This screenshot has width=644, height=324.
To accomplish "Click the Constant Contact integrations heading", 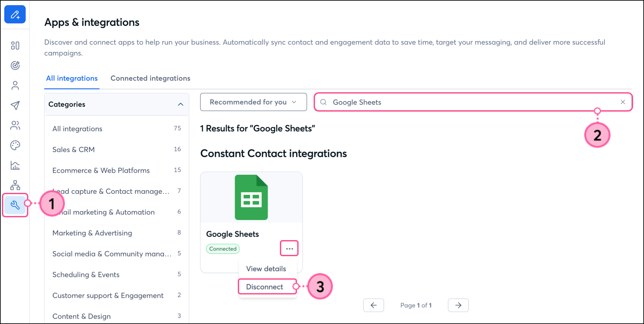I will click(273, 154).
